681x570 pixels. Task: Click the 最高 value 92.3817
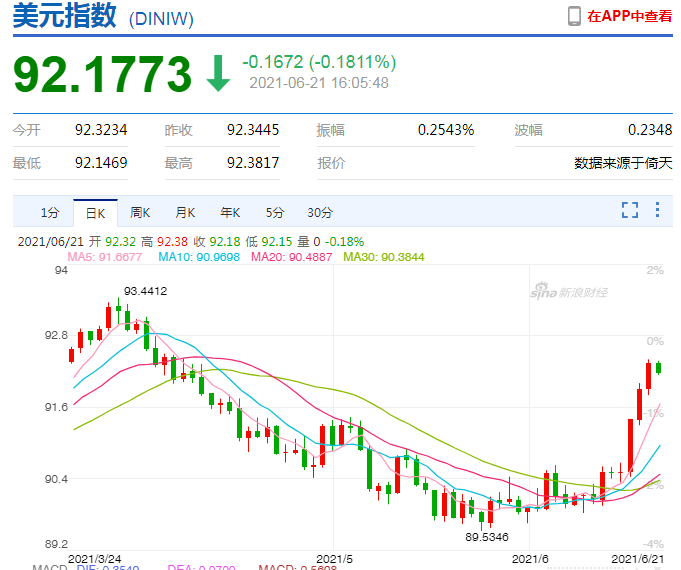253,162
